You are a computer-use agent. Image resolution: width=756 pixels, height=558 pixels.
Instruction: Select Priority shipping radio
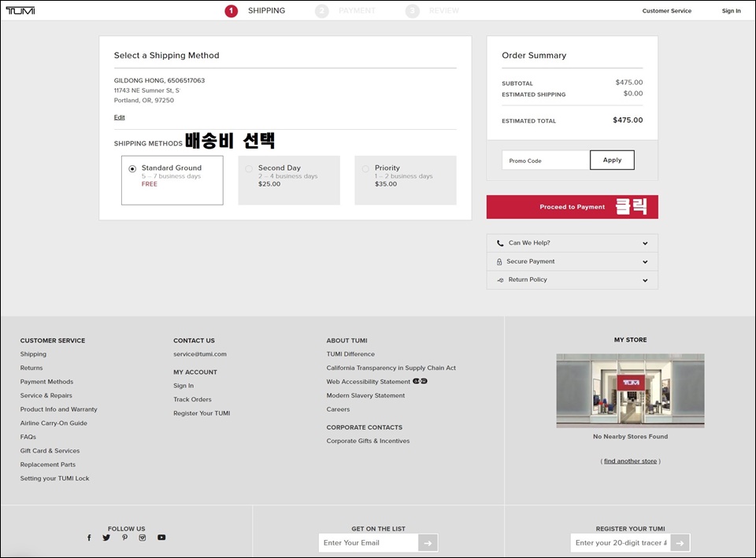365,168
